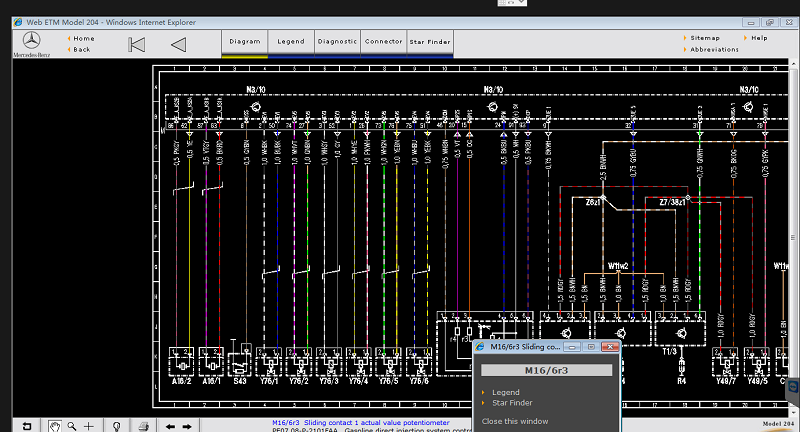Select valve Y49/5 symbol
Viewport: 800px width, 432px height.
757,362
